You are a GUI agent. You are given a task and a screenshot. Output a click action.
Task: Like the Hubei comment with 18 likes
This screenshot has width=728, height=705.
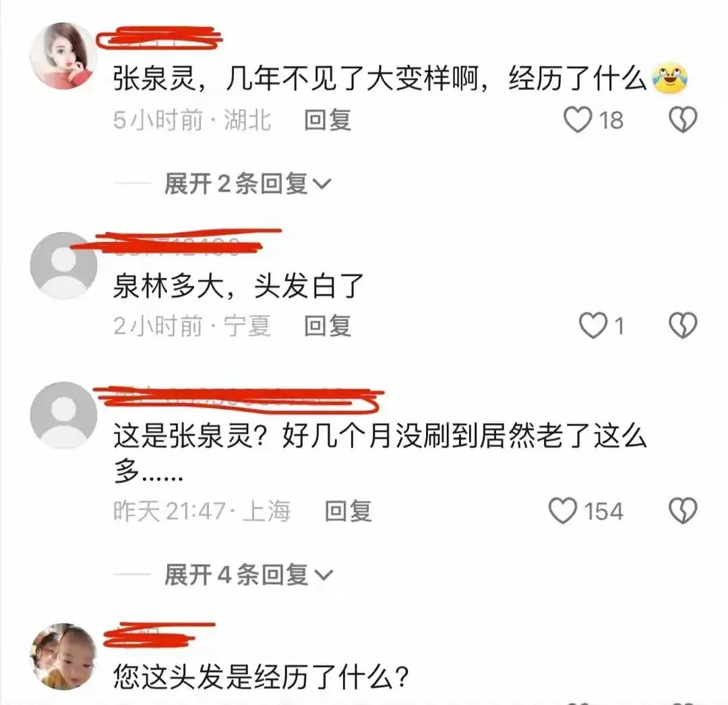577,120
